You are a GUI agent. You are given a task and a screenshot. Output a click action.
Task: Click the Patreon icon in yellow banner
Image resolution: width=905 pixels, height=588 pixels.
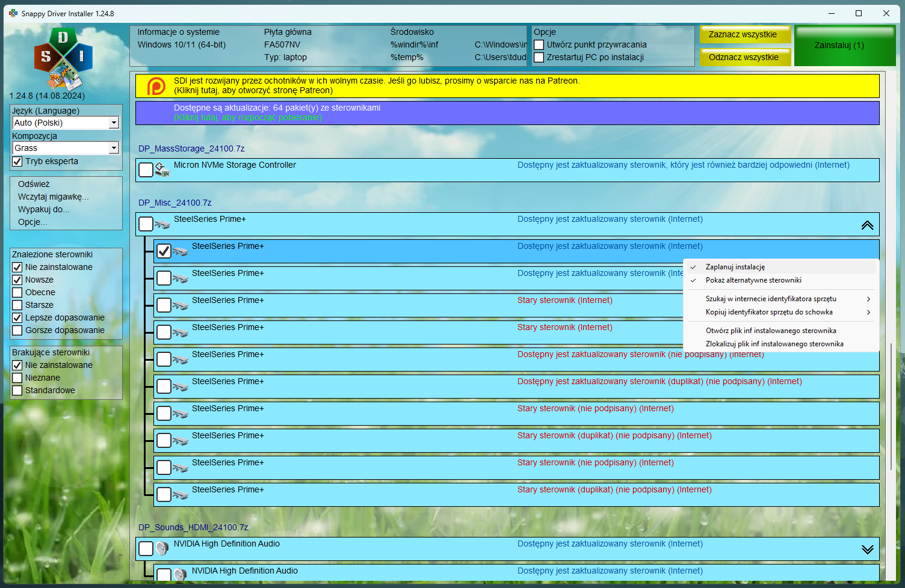coord(156,86)
